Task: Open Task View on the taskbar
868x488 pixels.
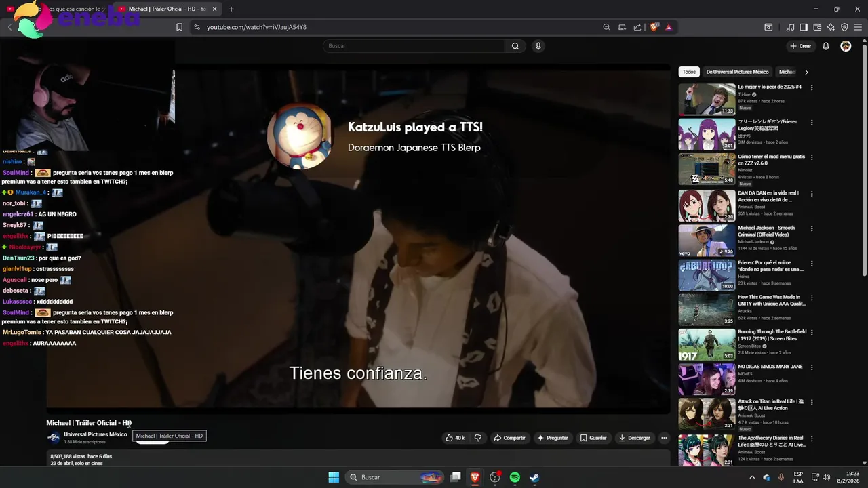Action: (x=456, y=477)
